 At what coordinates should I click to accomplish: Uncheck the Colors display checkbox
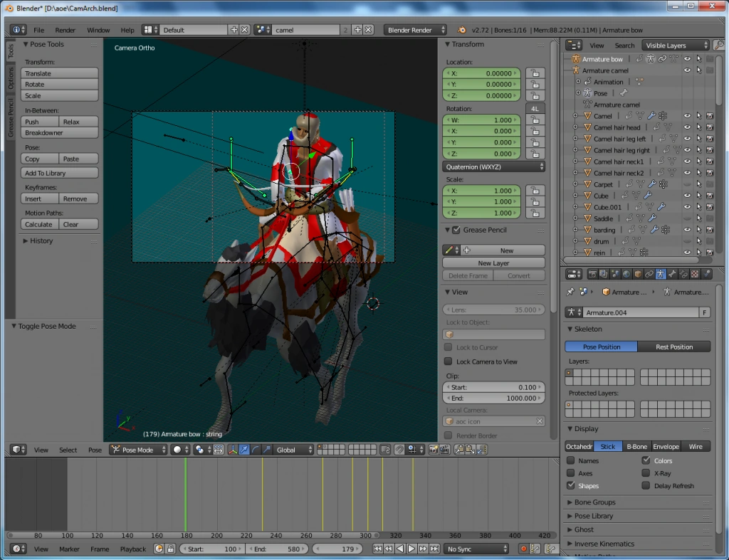pyautogui.click(x=646, y=460)
